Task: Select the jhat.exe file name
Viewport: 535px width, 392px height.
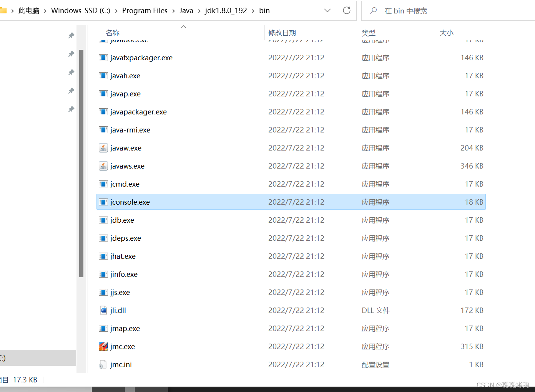Action: point(123,256)
